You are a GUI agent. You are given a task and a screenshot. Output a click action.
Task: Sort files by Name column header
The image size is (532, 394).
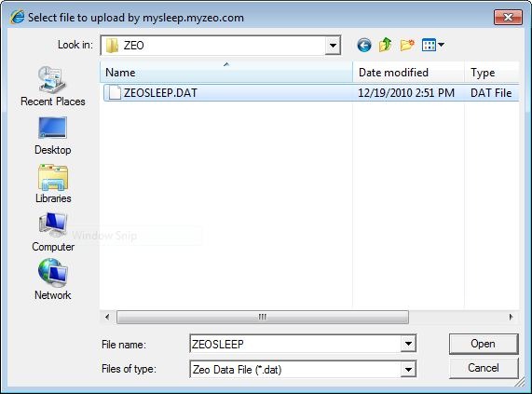226,73
